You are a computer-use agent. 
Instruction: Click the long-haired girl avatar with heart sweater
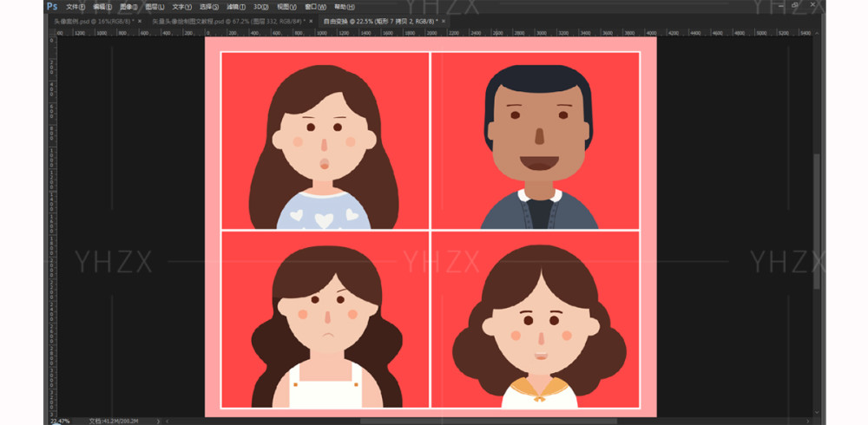(325, 147)
